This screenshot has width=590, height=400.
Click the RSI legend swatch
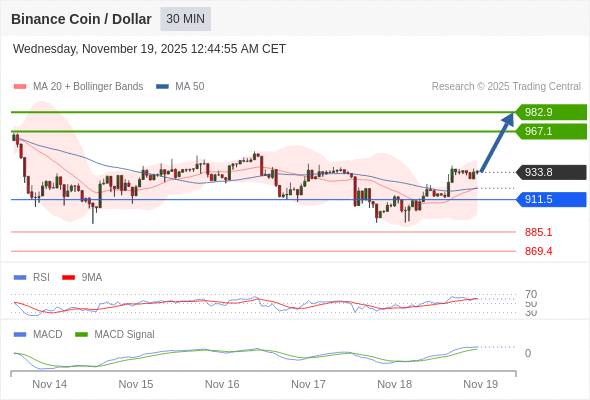[20, 278]
